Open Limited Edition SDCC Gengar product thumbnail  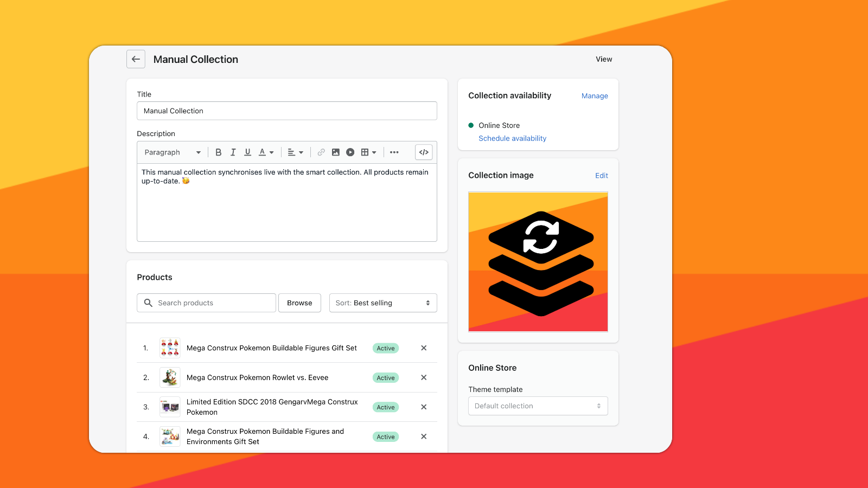[x=170, y=407]
